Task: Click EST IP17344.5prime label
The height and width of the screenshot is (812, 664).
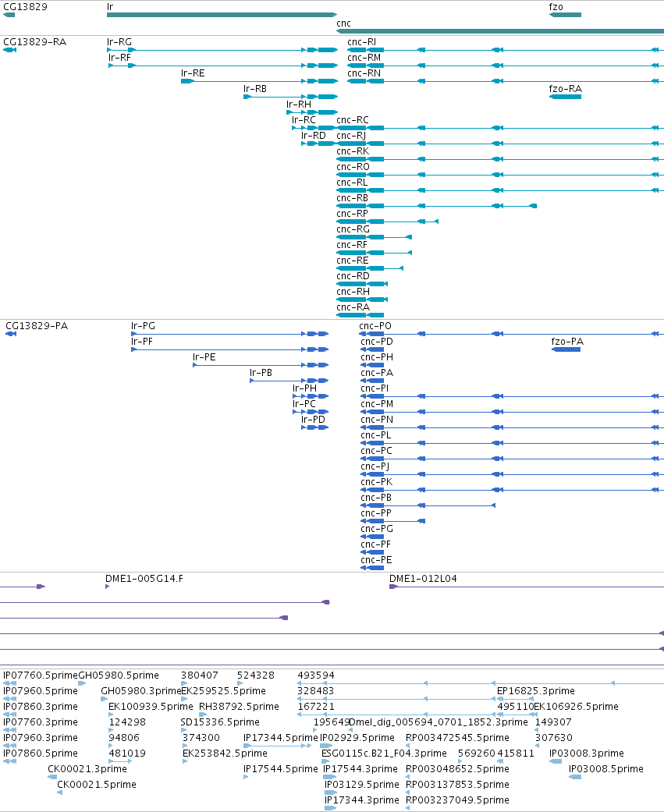Action: (281, 737)
